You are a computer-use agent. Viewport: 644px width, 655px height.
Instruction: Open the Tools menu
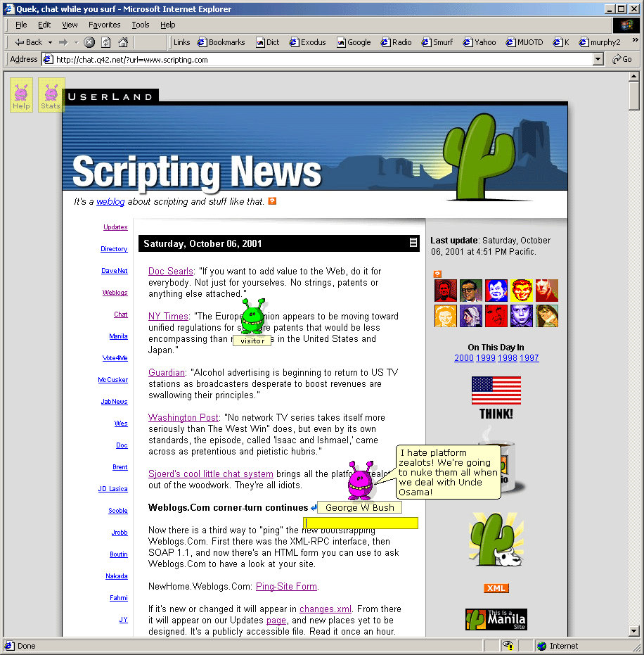tap(141, 25)
